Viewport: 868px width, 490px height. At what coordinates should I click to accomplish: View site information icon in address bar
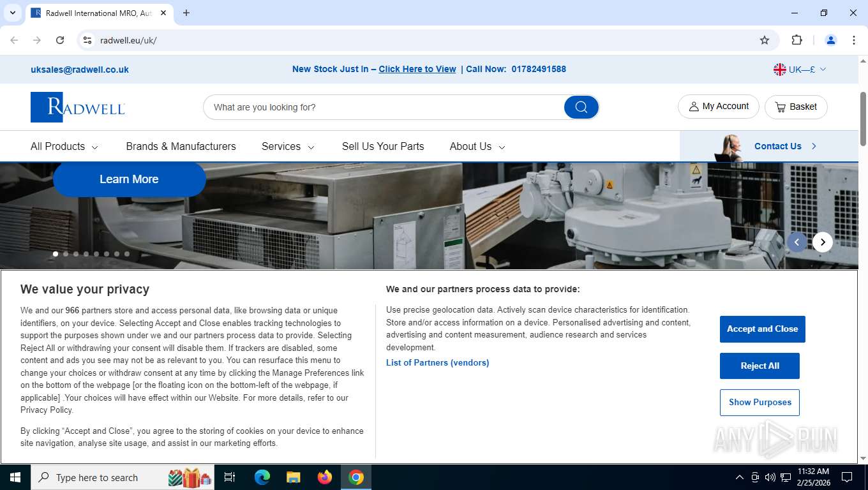click(x=87, y=40)
